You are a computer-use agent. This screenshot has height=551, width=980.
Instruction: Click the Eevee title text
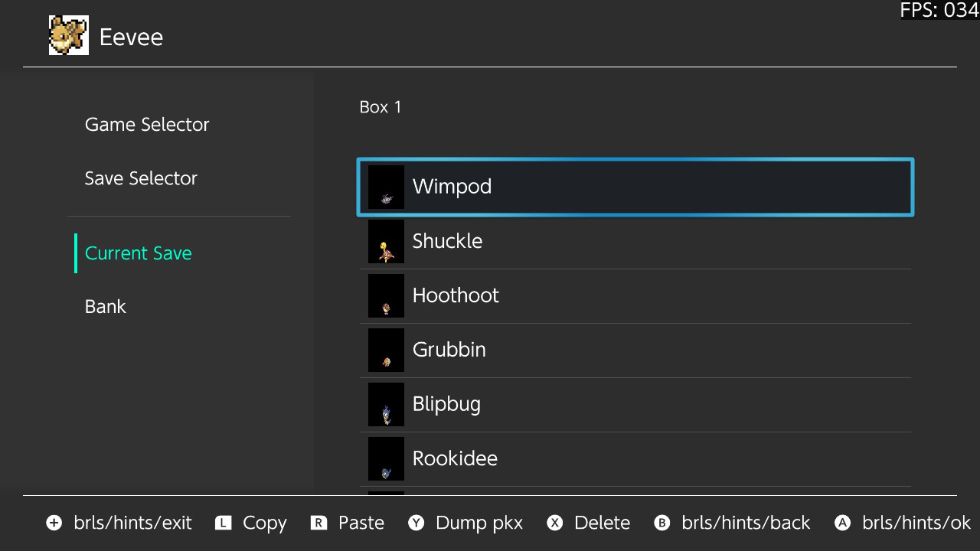[132, 37]
